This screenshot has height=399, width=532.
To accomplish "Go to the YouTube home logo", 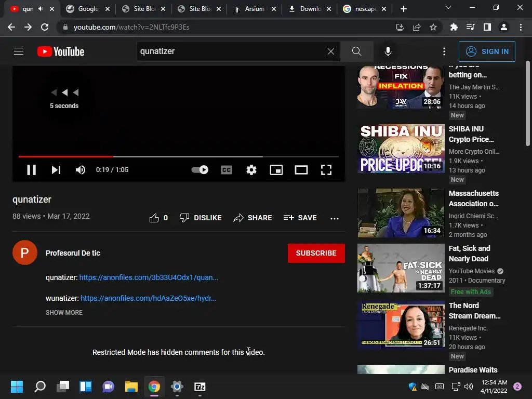I will coord(61,51).
